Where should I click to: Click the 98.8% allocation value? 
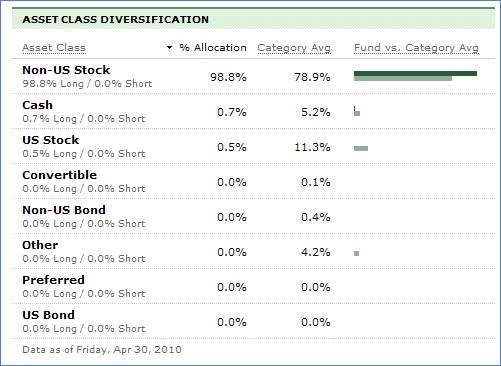pos(228,77)
